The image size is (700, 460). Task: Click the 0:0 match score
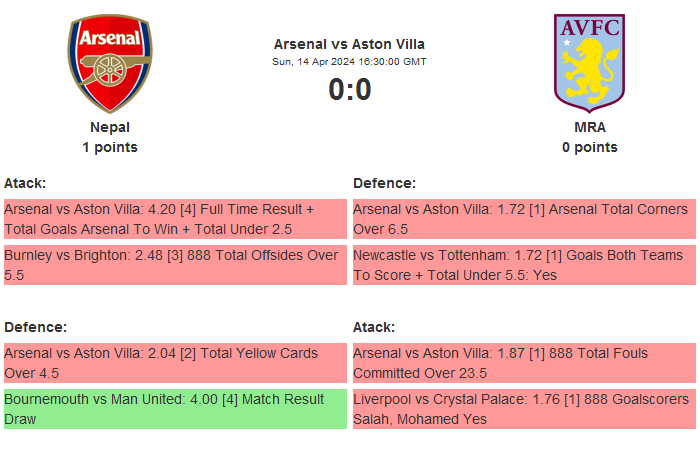coord(350,90)
